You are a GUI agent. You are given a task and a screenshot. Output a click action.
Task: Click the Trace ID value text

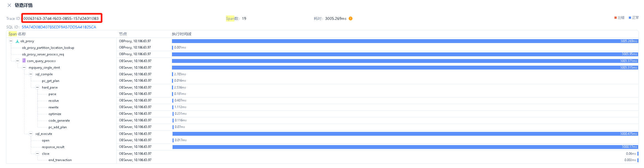[61, 18]
